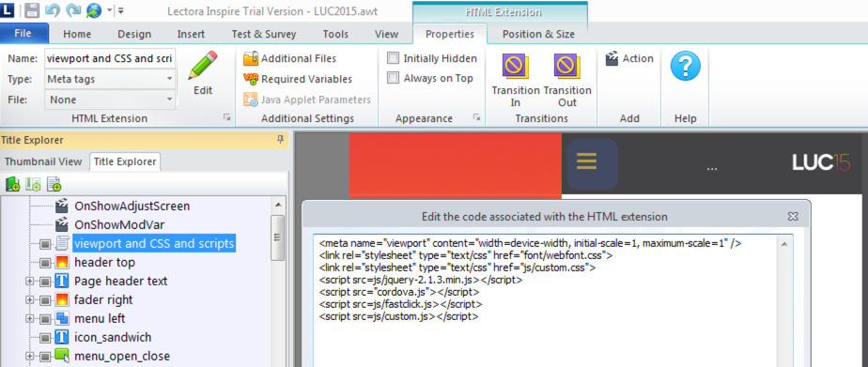Toggle visibility box beside header top
The image size is (868, 367).
click(45, 263)
